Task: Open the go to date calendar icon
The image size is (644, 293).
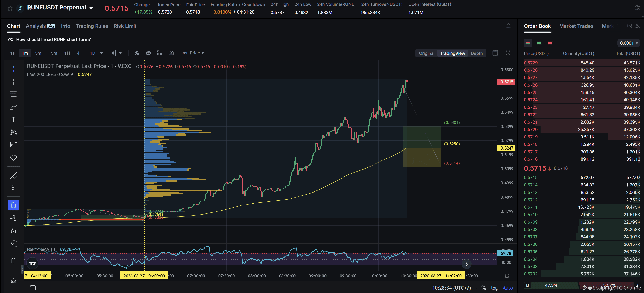Action: pos(33,288)
